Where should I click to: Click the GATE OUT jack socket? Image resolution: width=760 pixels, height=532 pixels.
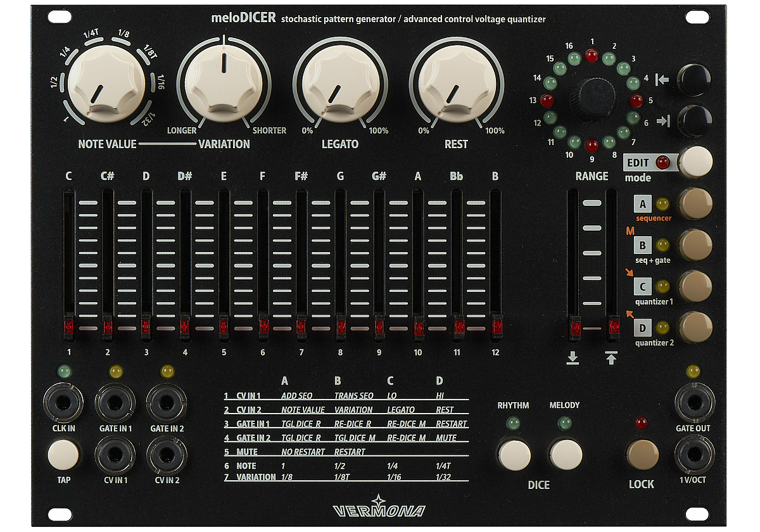(694, 403)
